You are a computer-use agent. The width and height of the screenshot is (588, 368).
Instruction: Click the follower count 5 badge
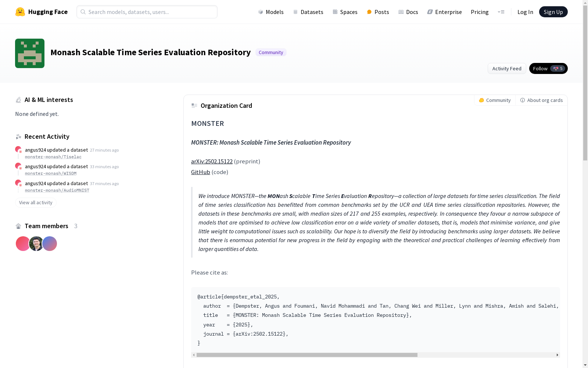[x=557, y=68]
